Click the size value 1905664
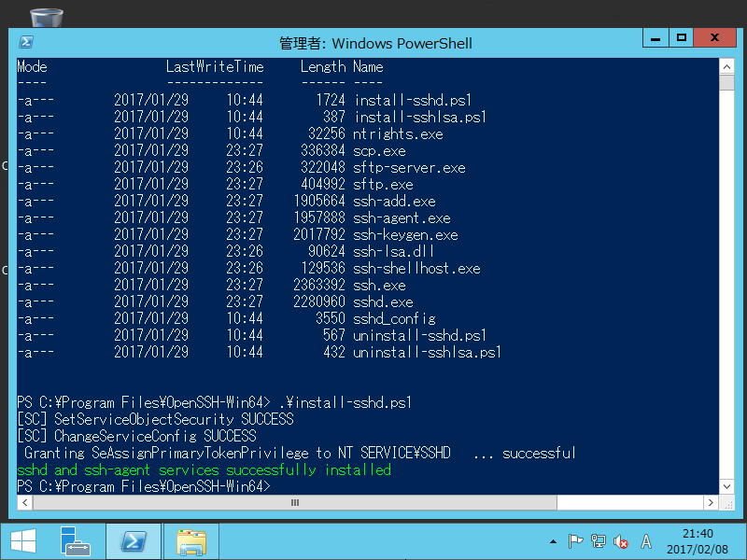Image resolution: width=747 pixels, height=560 pixels. 319,201
